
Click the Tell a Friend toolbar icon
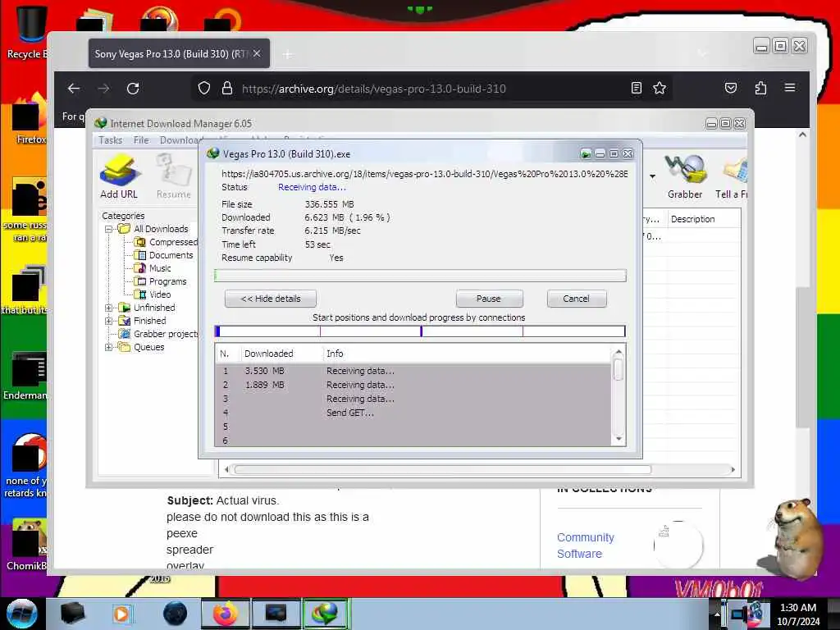point(732,176)
